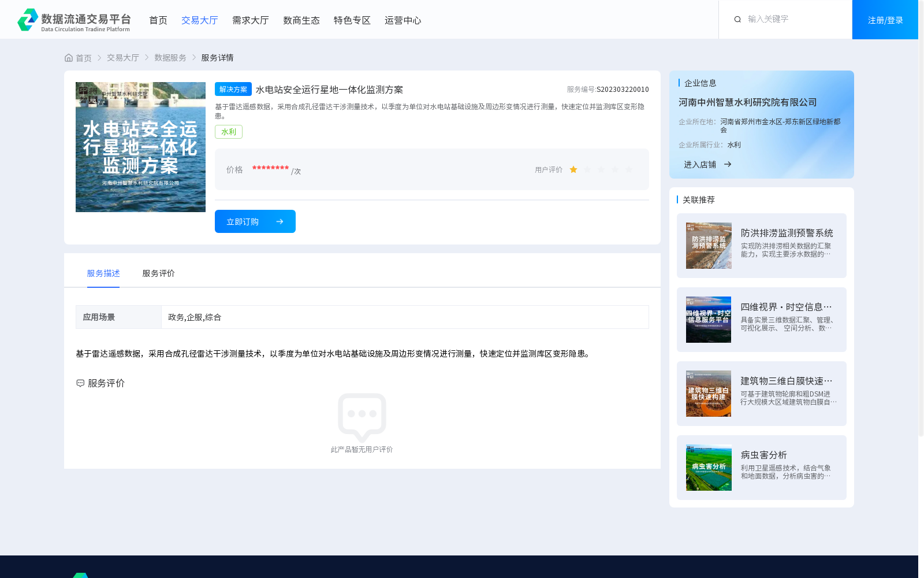Click the third rating star

point(601,169)
